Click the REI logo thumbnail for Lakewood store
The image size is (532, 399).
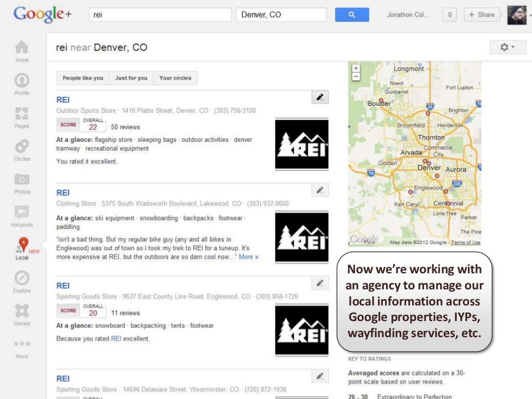302,237
